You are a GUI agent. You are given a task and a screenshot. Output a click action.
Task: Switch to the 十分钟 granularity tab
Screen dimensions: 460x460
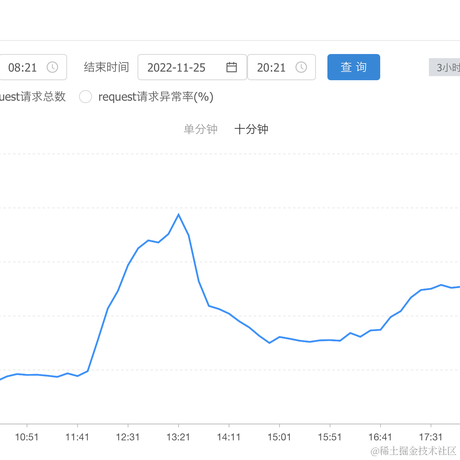pyautogui.click(x=251, y=129)
